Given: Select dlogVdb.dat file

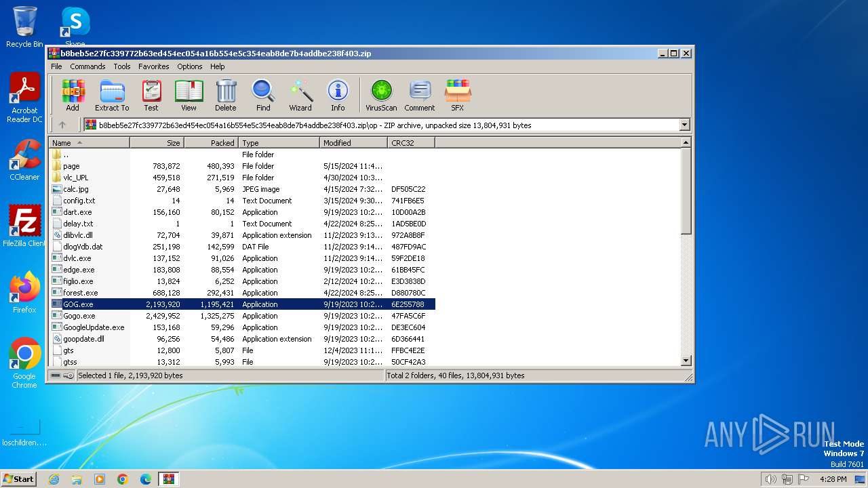Looking at the screenshot, I should 242,247.
